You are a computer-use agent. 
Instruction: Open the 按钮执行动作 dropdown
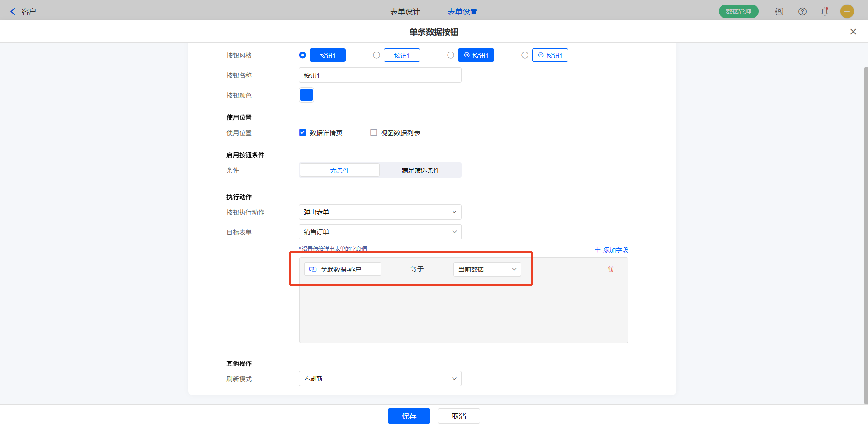[380, 212]
